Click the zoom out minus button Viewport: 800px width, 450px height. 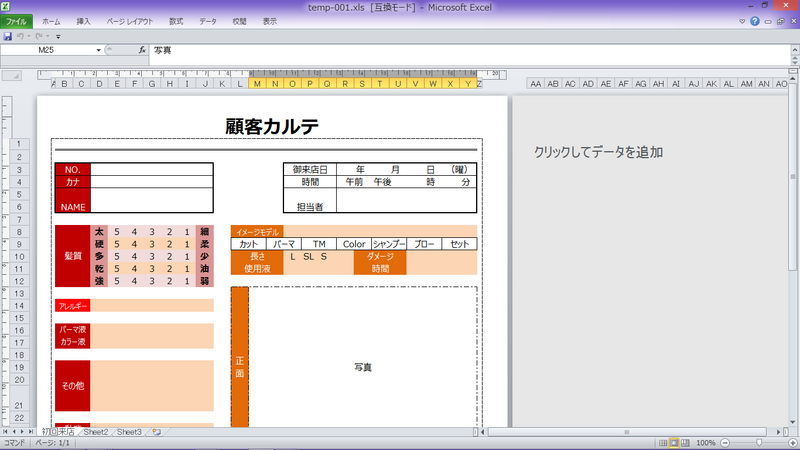coord(724,442)
